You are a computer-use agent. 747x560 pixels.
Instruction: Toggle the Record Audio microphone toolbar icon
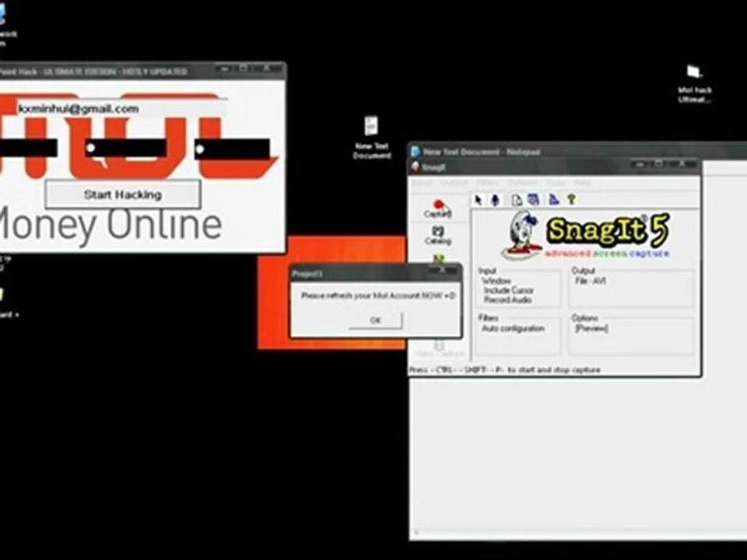click(x=495, y=200)
